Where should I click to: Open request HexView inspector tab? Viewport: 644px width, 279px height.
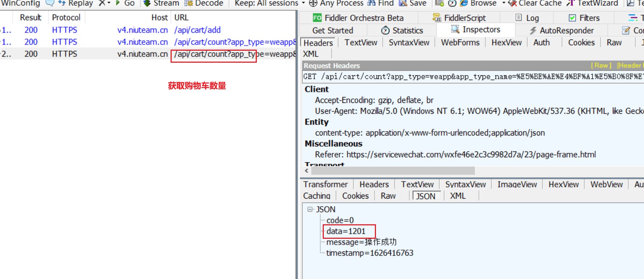coord(506,43)
